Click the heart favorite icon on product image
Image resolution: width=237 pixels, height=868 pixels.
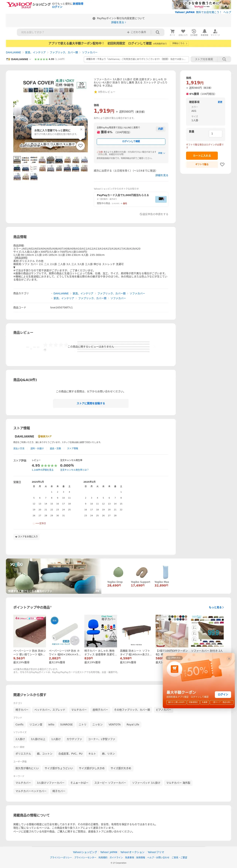pyautogui.click(x=80, y=146)
